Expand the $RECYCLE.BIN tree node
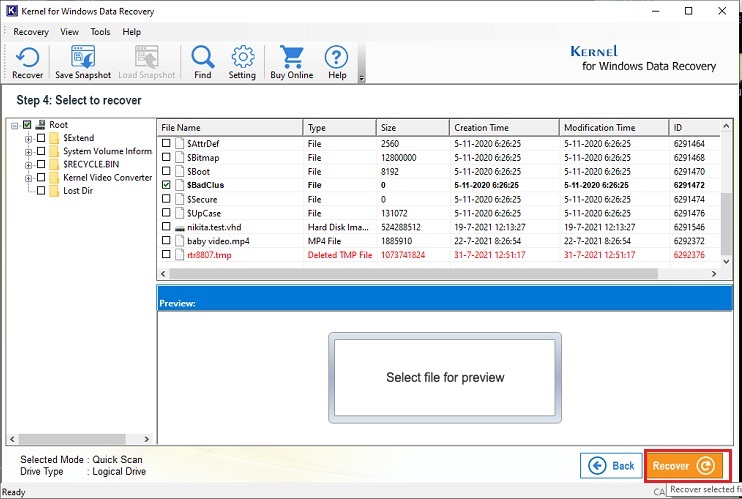The width and height of the screenshot is (742, 499). tap(28, 165)
